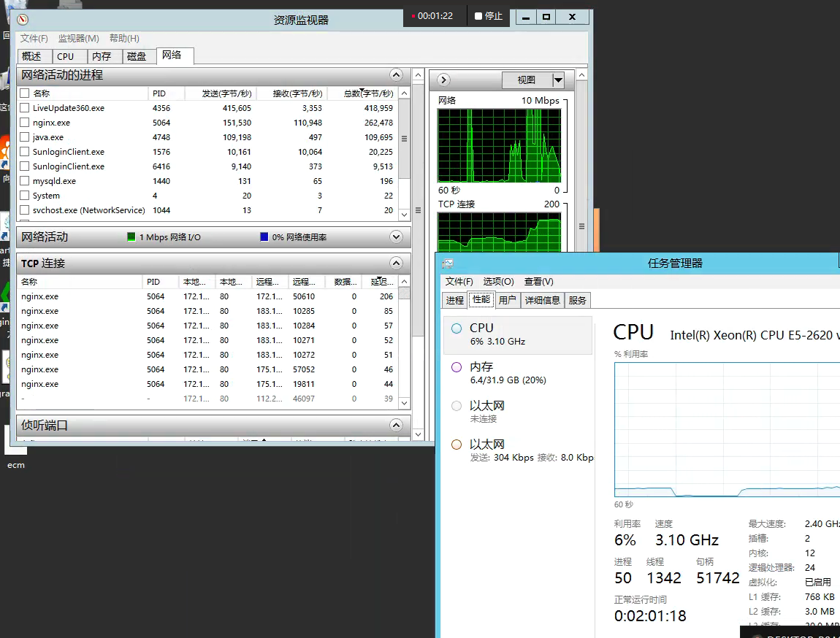840x638 pixels.
Task: Click the Task Manager app icon in title bar
Action: [448, 264]
